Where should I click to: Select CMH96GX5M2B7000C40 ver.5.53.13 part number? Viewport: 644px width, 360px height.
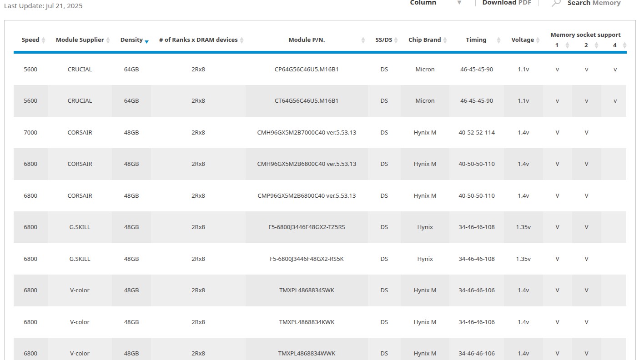pos(307,133)
